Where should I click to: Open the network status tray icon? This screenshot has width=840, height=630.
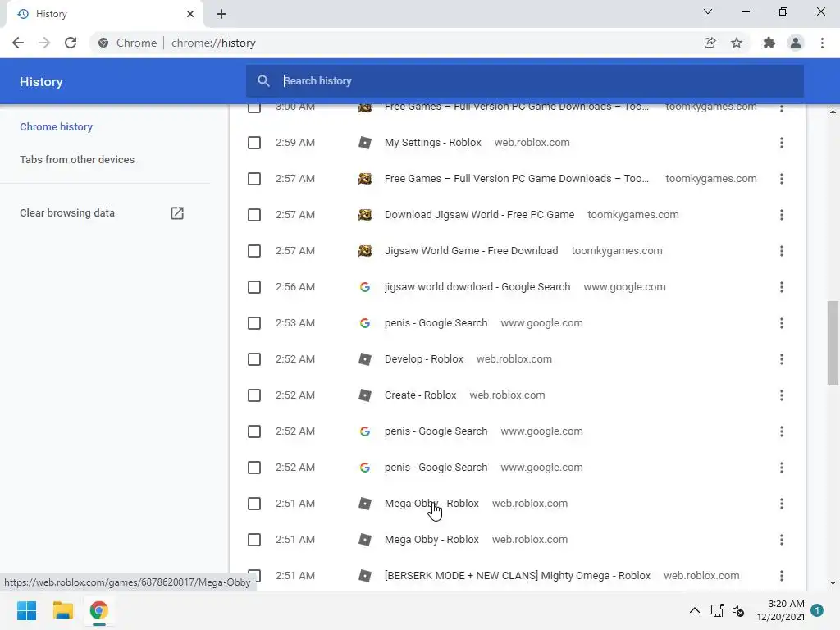tap(717, 610)
